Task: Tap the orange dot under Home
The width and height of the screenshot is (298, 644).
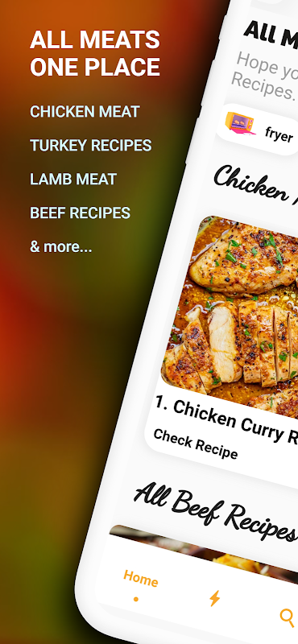Action: [135, 599]
